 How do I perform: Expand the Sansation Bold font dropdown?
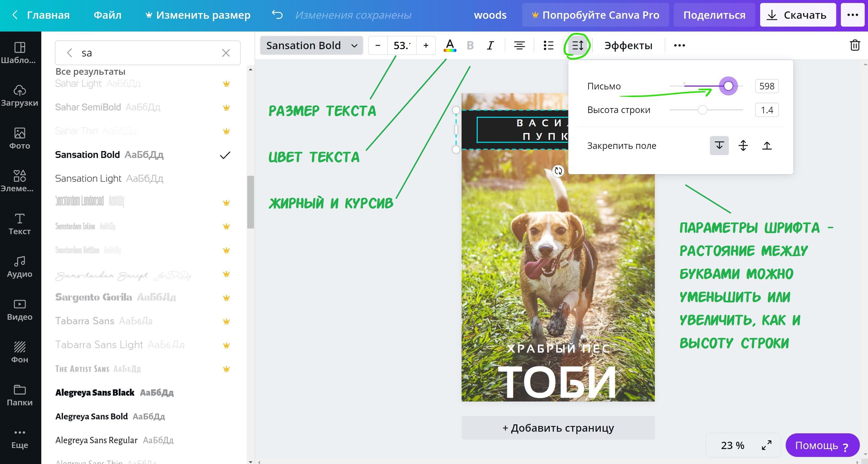point(311,45)
